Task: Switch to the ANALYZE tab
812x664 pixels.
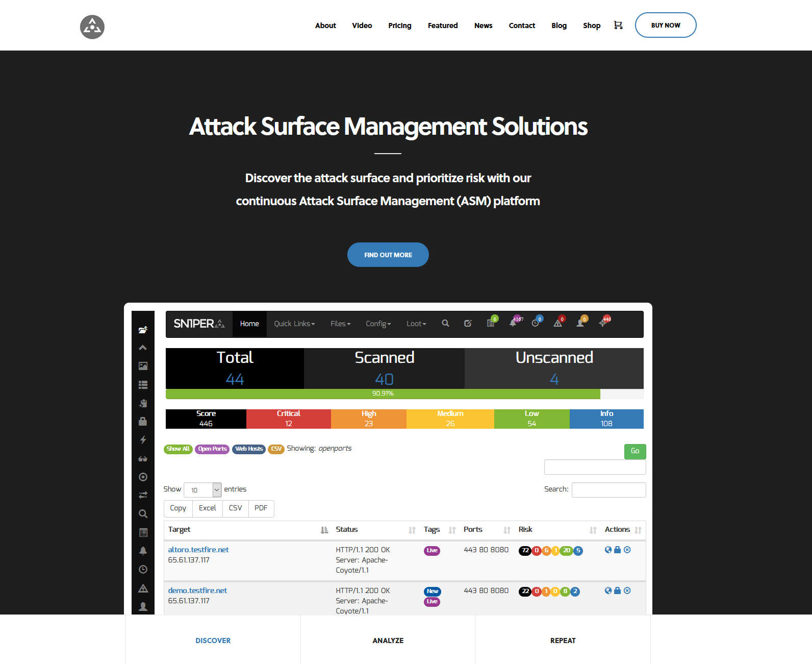Action: [x=388, y=641]
